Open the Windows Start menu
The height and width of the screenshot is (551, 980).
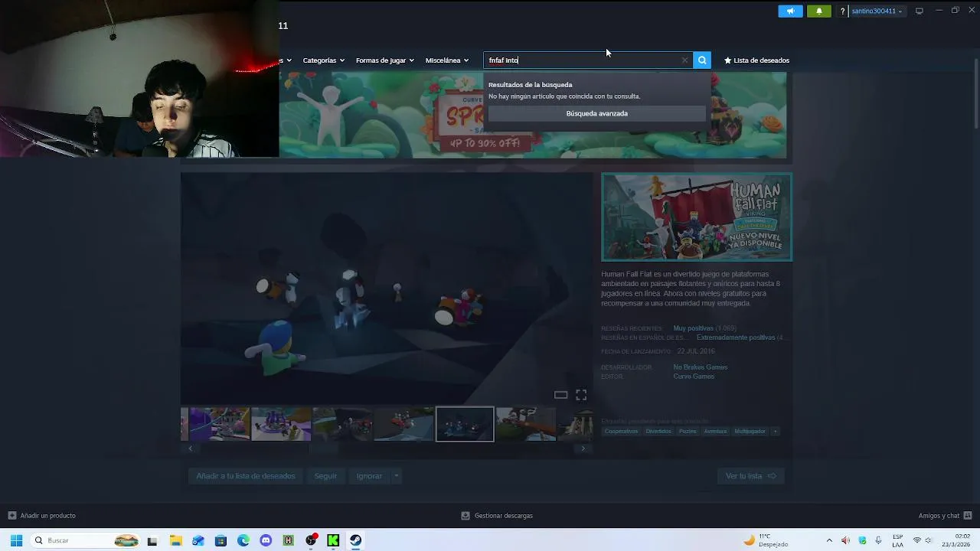16,540
